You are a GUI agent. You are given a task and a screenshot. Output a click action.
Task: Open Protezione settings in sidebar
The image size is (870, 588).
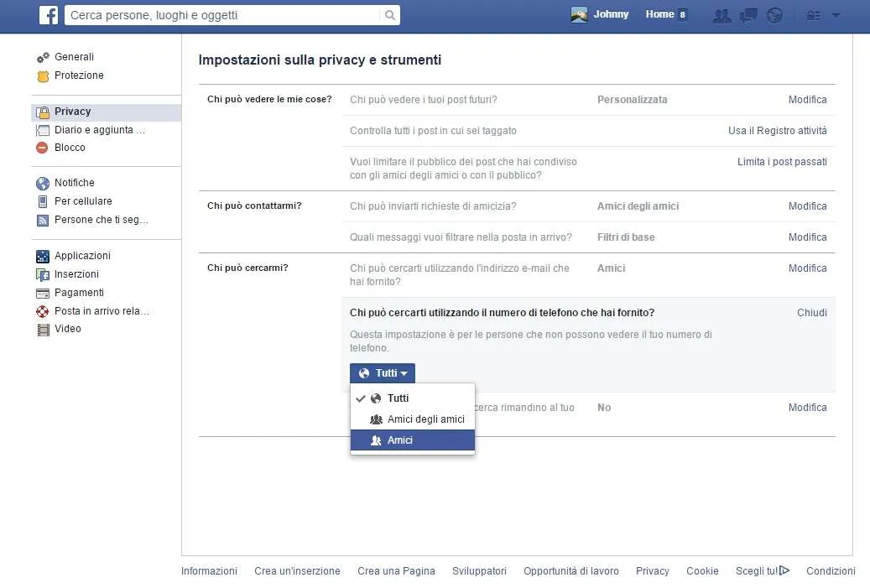coord(70,75)
